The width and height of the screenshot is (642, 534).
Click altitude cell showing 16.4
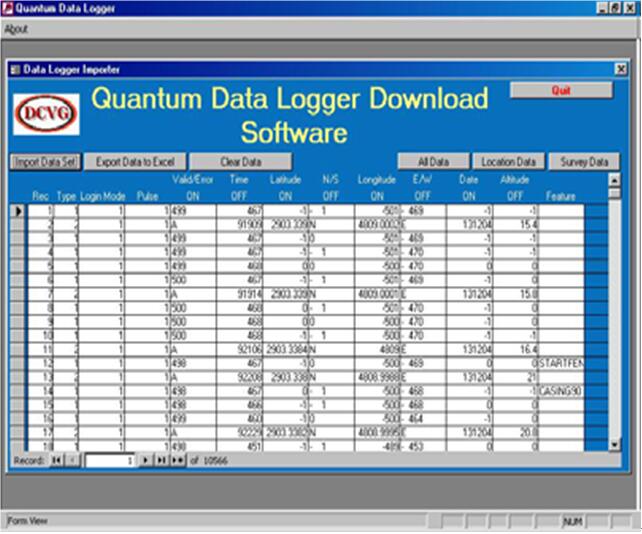515,349
